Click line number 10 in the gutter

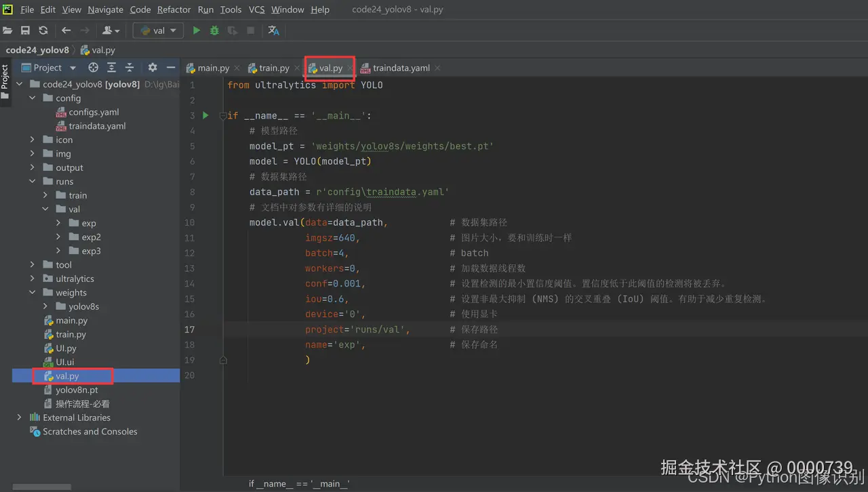(x=189, y=222)
